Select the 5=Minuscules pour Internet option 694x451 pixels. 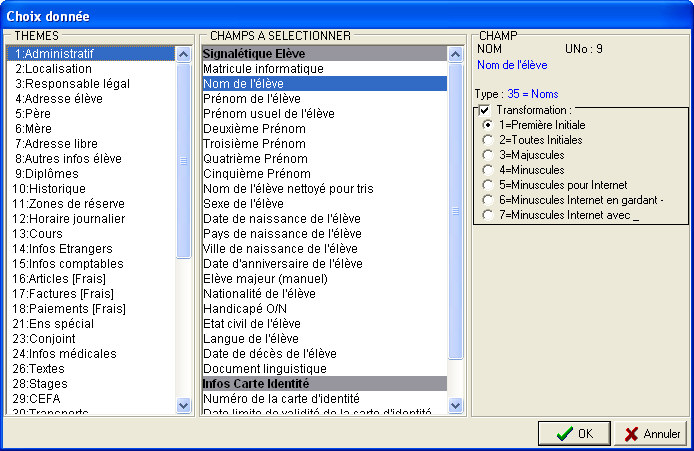tap(487, 185)
